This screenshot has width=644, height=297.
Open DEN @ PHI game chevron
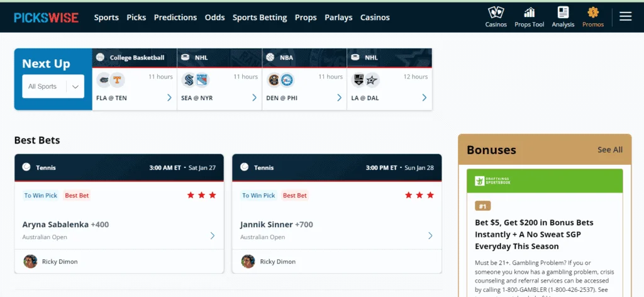(339, 98)
